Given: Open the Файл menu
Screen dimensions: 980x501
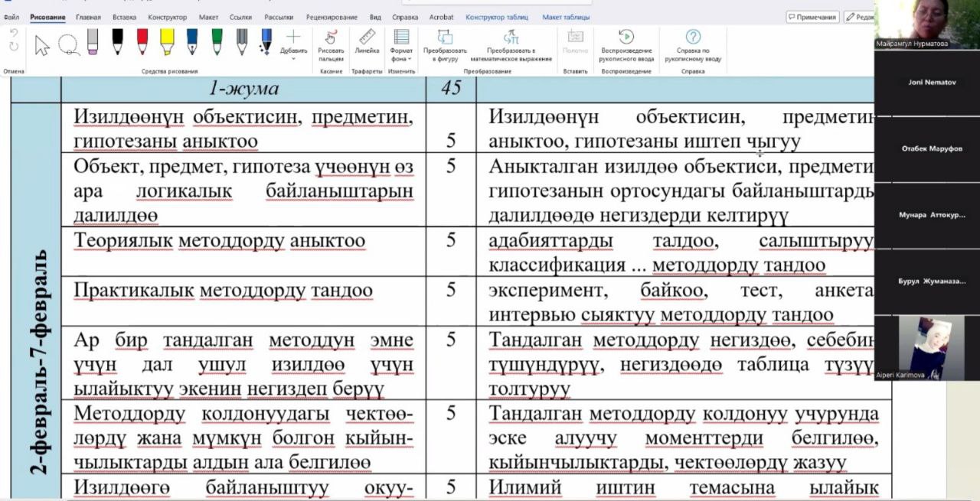Looking at the screenshot, I should [x=11, y=17].
